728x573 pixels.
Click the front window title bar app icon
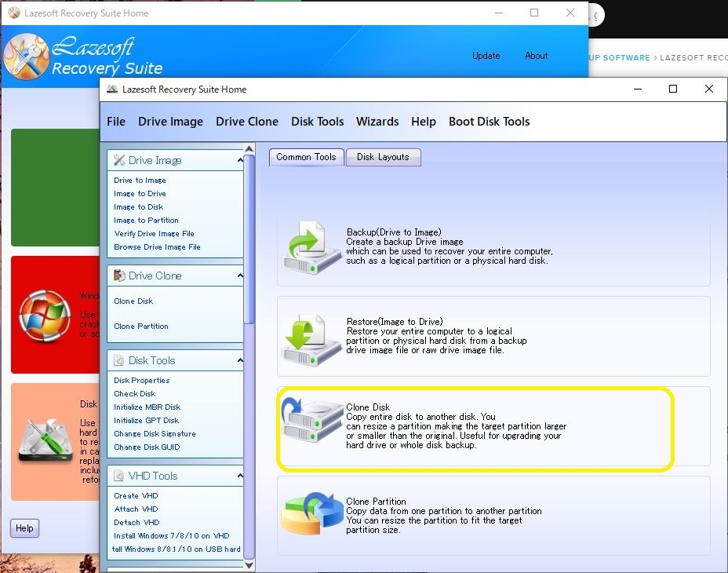pos(112,89)
